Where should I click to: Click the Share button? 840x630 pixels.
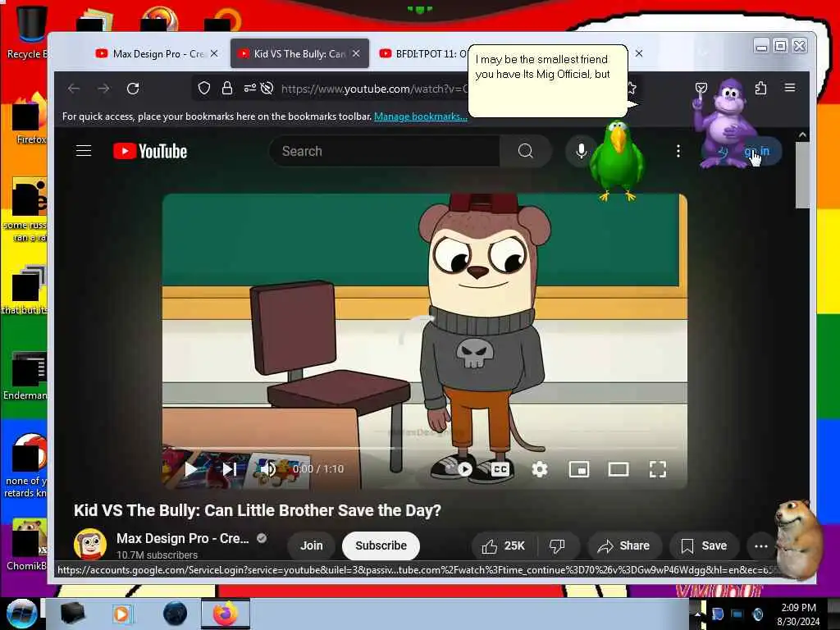[x=624, y=546]
